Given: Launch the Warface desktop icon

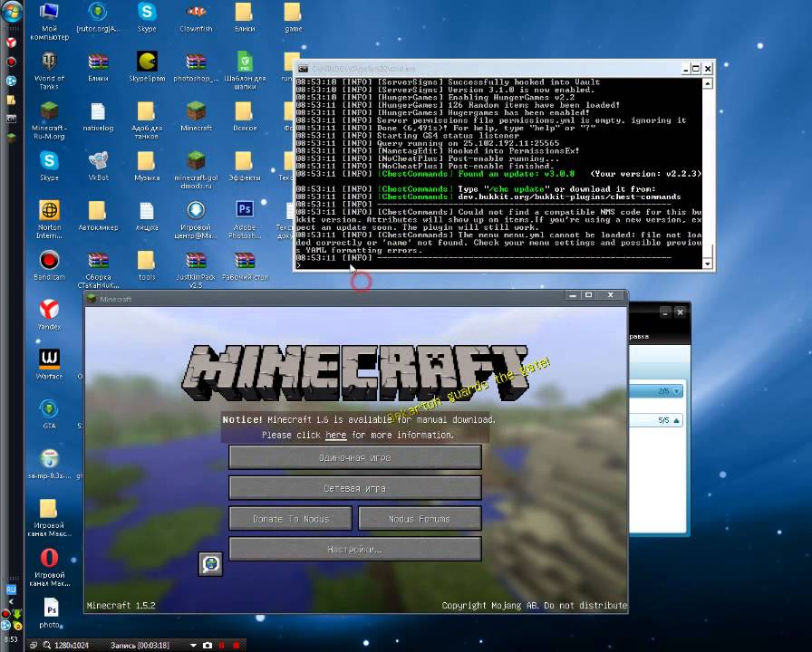Looking at the screenshot, I should coord(49,365).
